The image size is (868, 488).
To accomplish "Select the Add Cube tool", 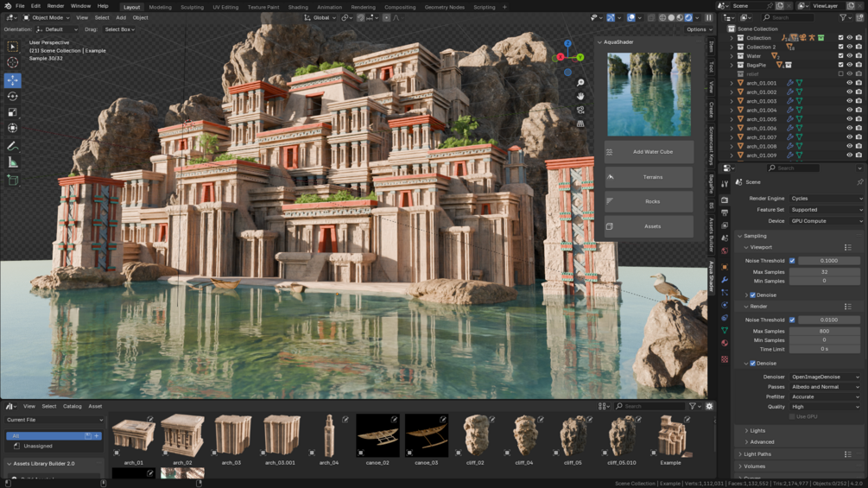I will tap(12, 180).
